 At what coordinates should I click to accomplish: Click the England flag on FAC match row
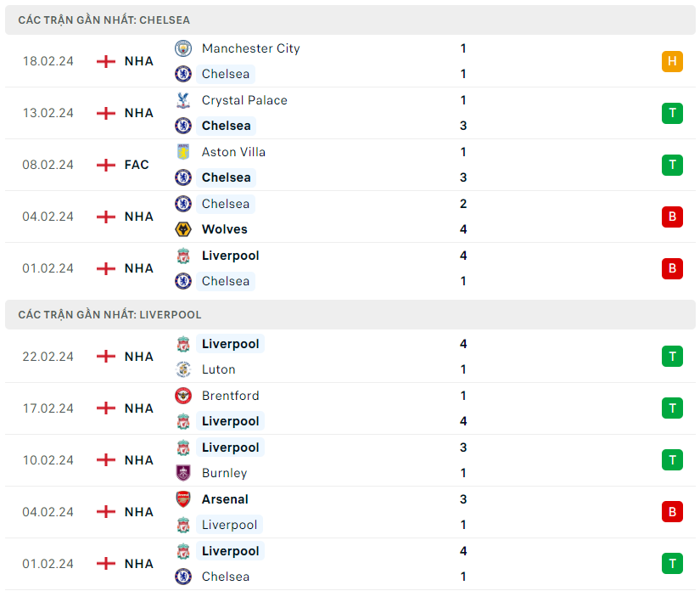tap(106, 165)
